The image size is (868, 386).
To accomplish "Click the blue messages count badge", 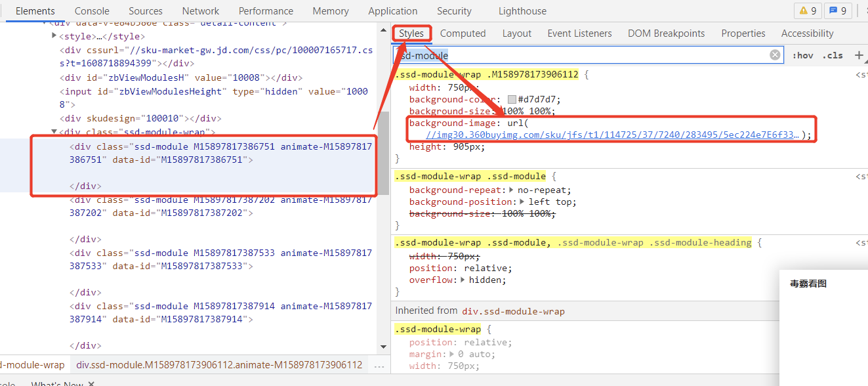I will pos(838,11).
